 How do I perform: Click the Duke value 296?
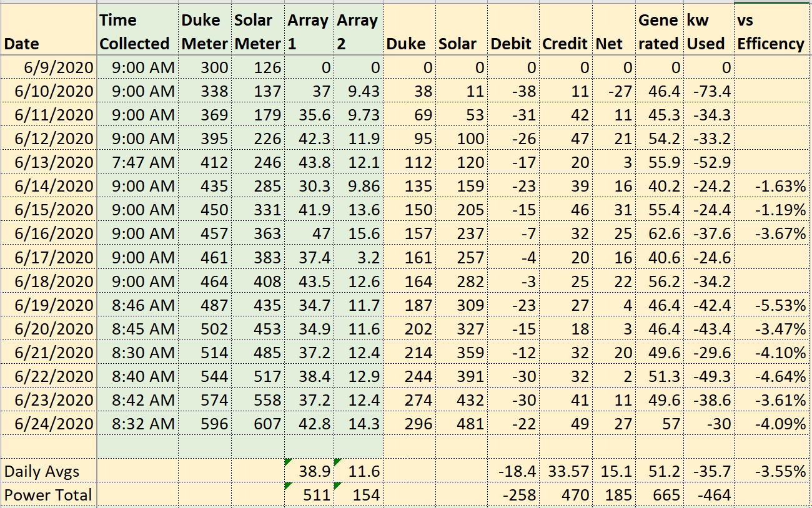click(x=409, y=423)
